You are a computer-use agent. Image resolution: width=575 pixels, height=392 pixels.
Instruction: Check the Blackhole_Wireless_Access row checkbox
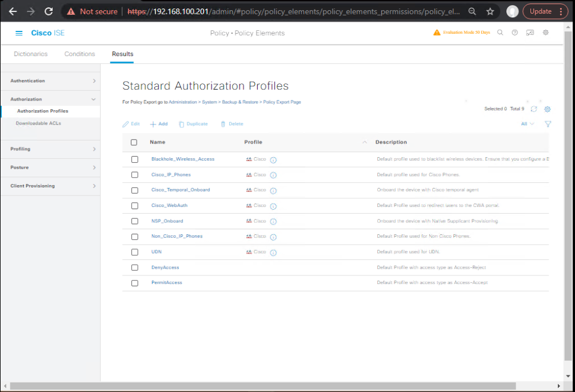(x=134, y=159)
